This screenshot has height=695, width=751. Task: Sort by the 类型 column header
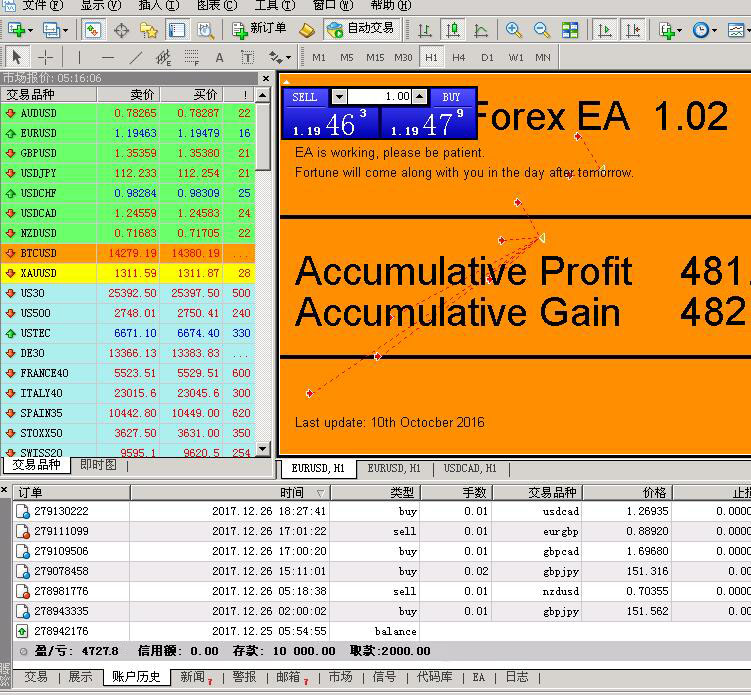(376, 493)
